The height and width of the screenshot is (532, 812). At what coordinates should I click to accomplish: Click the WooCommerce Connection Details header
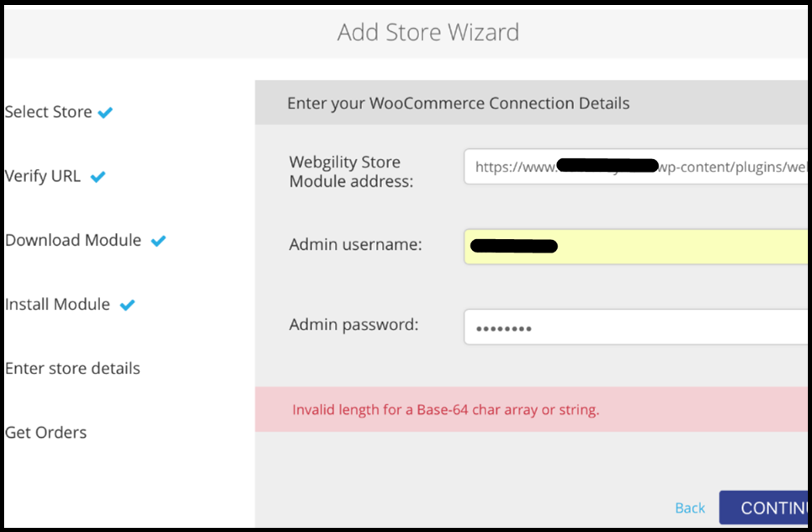pos(458,104)
